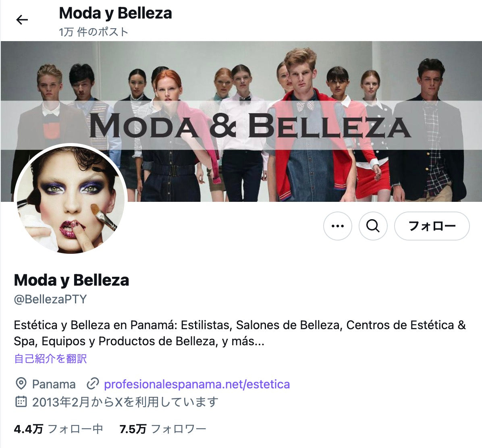Screen dimensions: 482x448
Task: Click the Moda y Belleza header title
Action: click(115, 13)
